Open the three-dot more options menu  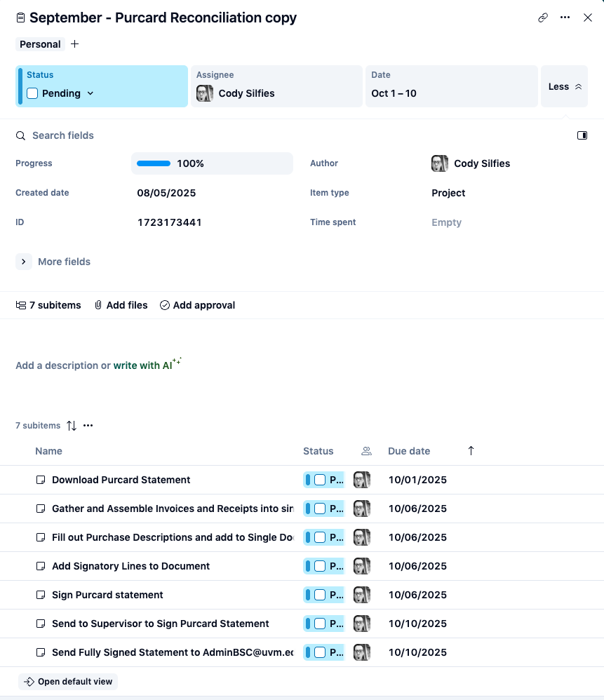click(x=565, y=18)
